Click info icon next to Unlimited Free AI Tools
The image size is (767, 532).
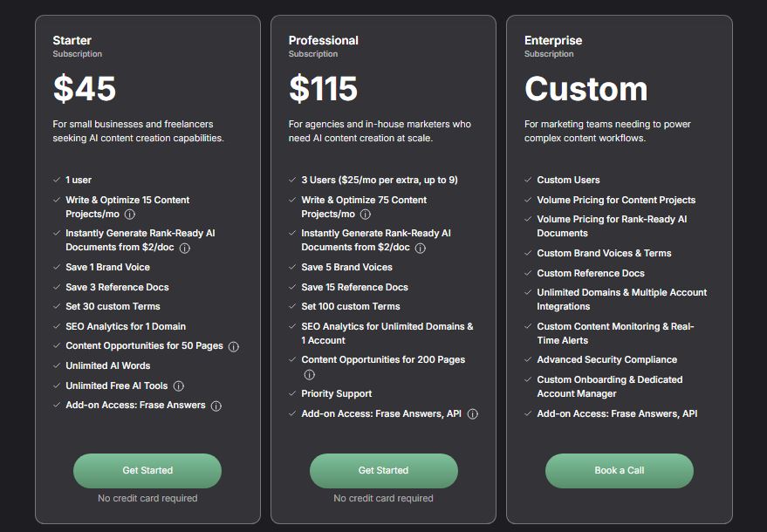point(179,385)
